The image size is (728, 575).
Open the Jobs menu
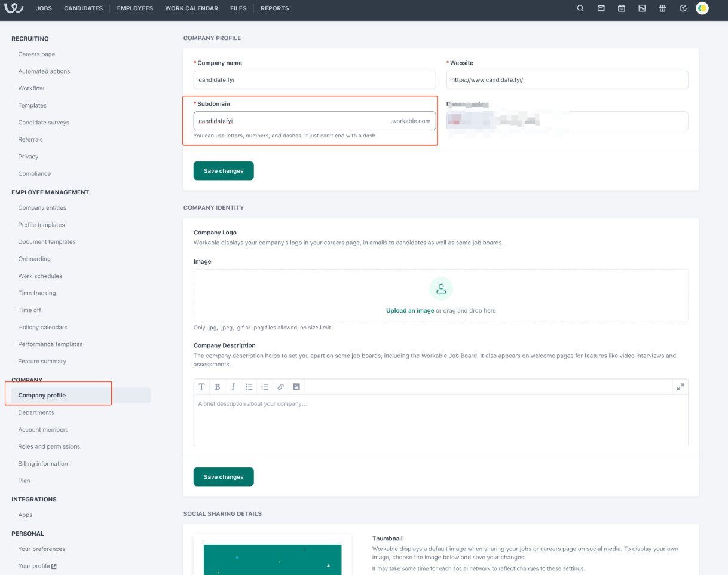pos(44,8)
